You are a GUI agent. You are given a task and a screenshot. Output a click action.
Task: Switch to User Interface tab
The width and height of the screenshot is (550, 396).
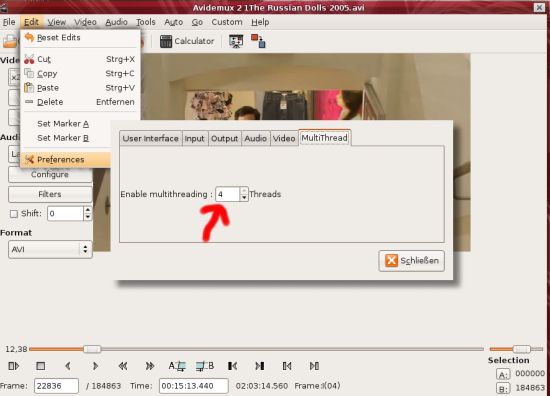point(150,139)
